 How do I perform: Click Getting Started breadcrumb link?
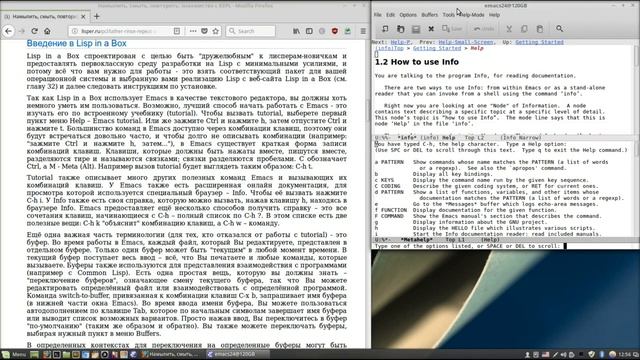point(437,48)
